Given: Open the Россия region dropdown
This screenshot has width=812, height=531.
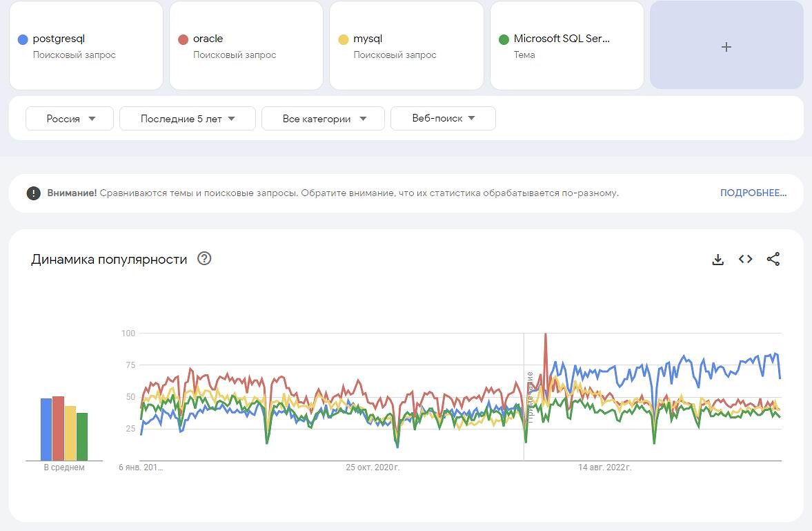Looking at the screenshot, I should (70, 119).
